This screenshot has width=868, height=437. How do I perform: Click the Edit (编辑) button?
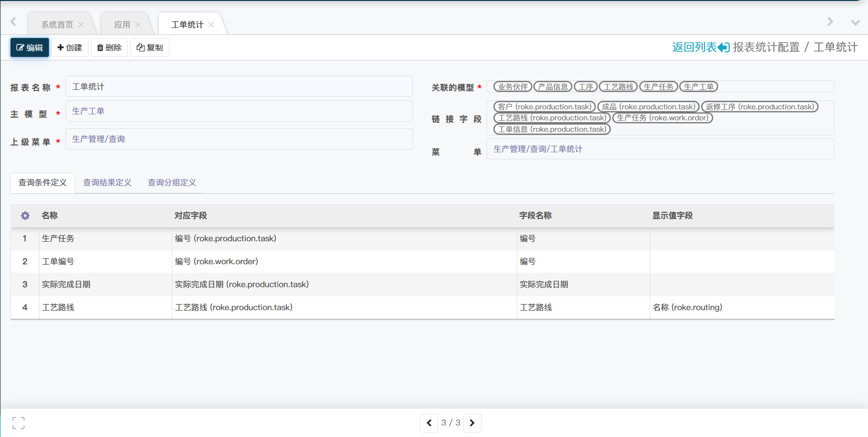pyautogui.click(x=29, y=47)
